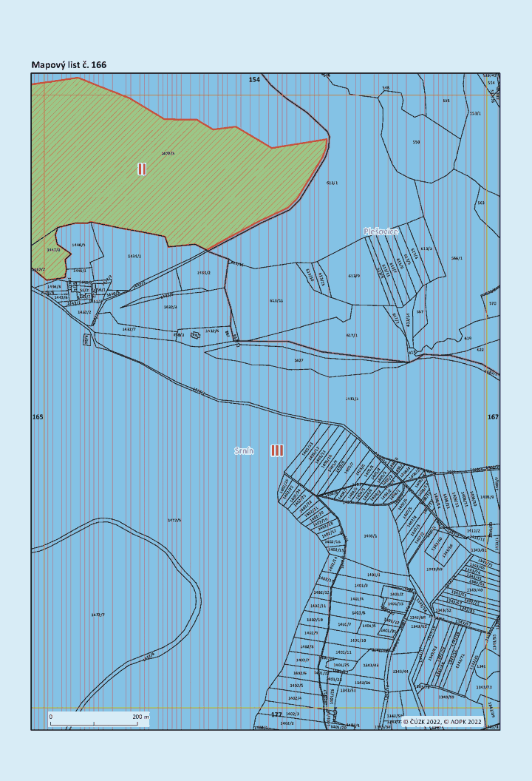Click parcel label 613/2
This screenshot has height=781, width=532.
click(x=426, y=248)
